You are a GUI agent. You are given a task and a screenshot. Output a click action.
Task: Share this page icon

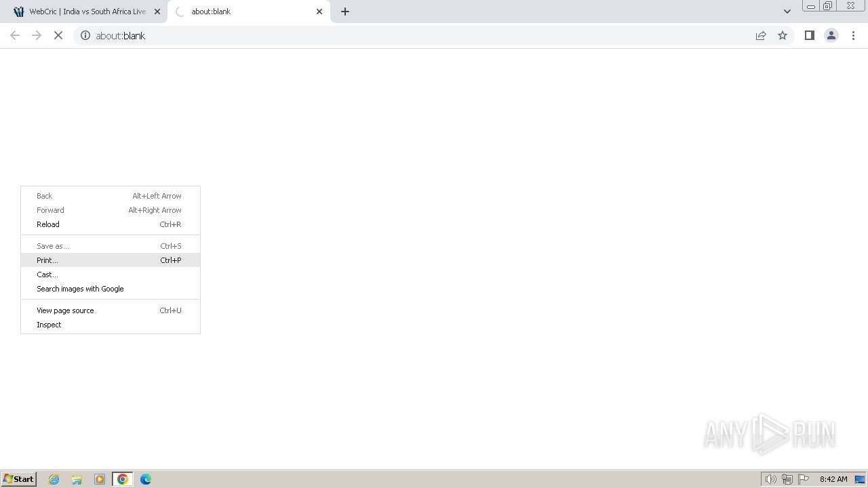tap(761, 35)
